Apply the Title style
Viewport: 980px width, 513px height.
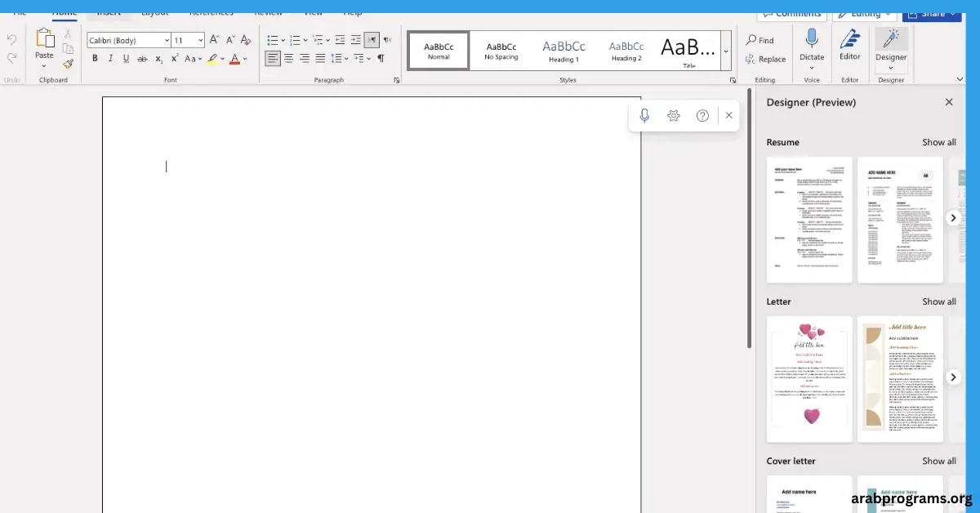pos(689,51)
